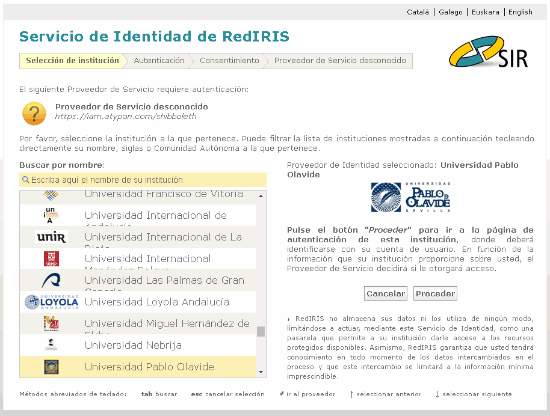
Task: Select Universidad Miguel Hernández de Elche
Action: coord(138,323)
